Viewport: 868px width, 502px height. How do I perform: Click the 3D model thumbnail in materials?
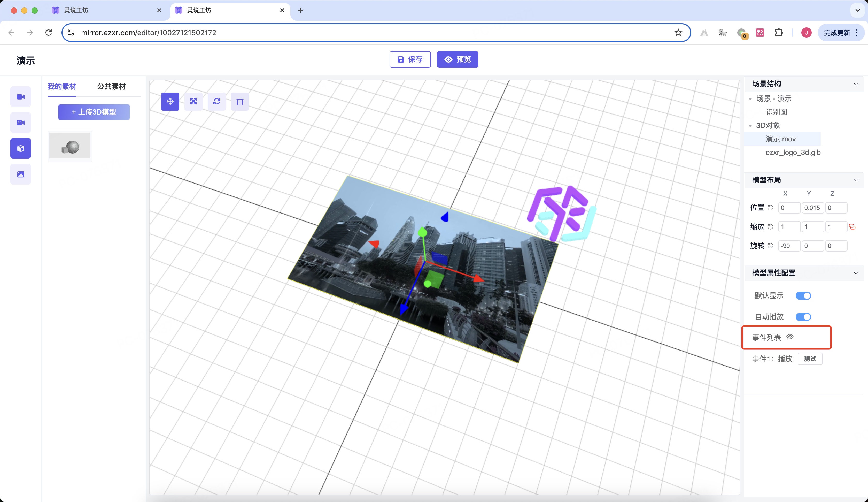69,146
